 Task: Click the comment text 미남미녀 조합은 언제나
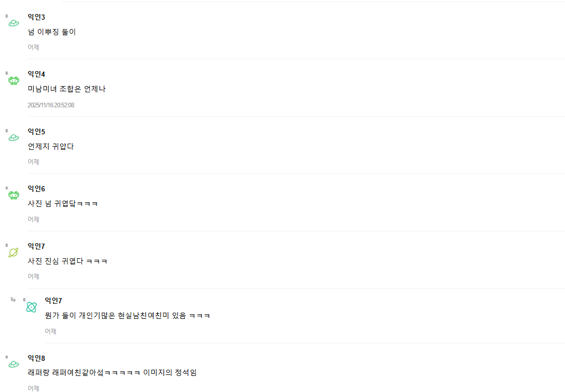[66, 89]
